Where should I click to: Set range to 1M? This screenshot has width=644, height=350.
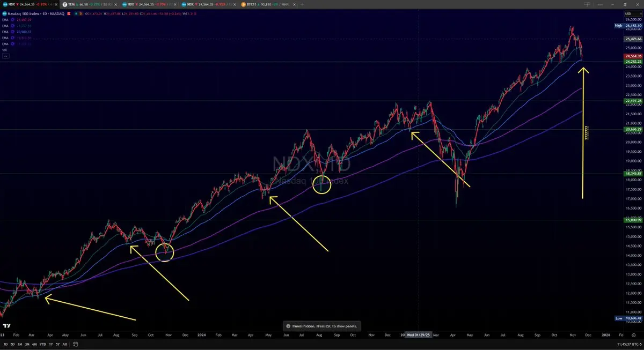pyautogui.click(x=20, y=344)
